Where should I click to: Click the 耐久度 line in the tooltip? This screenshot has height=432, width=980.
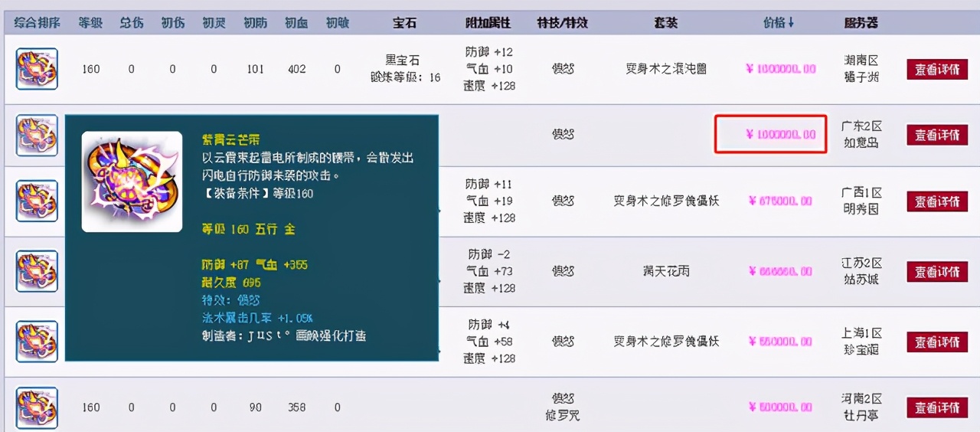click(x=230, y=283)
